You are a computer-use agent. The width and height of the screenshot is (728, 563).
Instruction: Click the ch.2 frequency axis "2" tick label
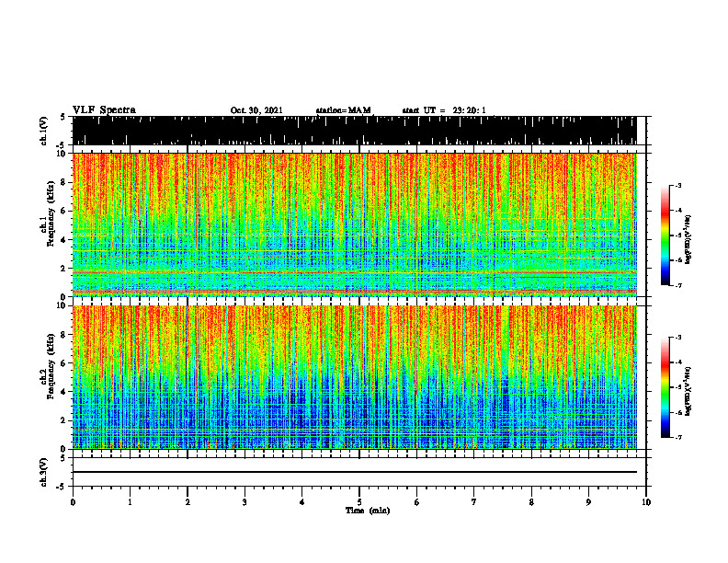tap(65, 420)
